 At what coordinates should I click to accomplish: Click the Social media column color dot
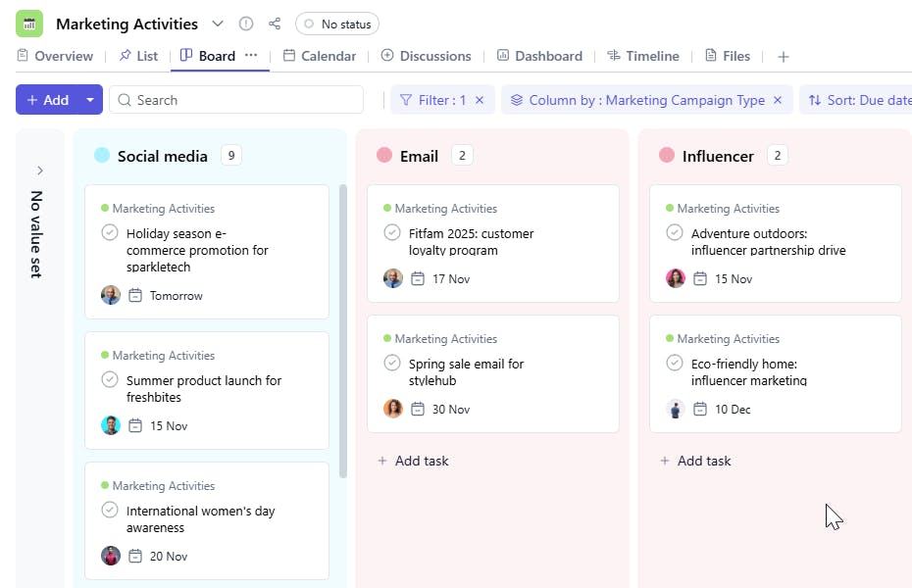click(x=102, y=155)
